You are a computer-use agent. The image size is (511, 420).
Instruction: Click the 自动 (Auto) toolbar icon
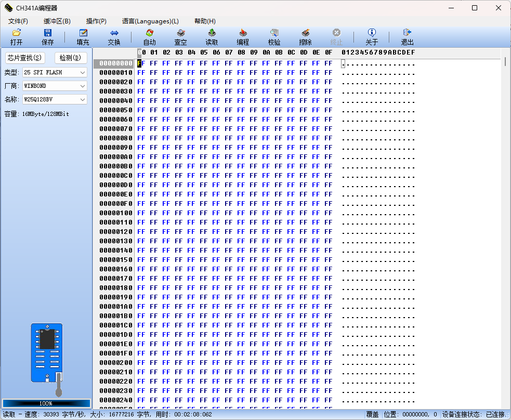pos(150,33)
